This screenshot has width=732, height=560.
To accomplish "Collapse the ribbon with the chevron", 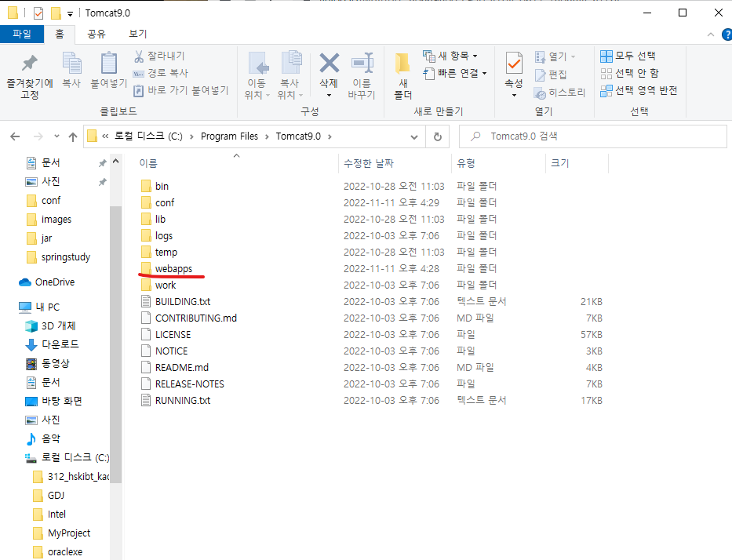I will tap(711, 35).
